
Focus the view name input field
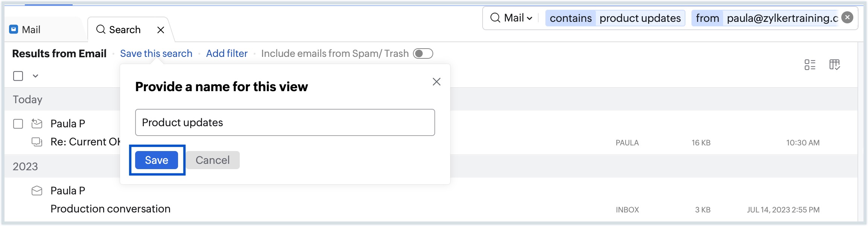point(285,122)
